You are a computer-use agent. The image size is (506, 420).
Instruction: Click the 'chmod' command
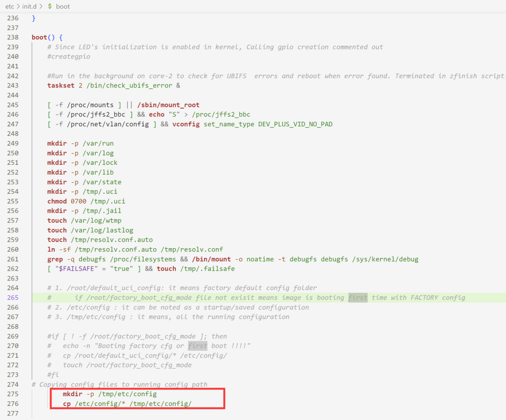point(57,201)
